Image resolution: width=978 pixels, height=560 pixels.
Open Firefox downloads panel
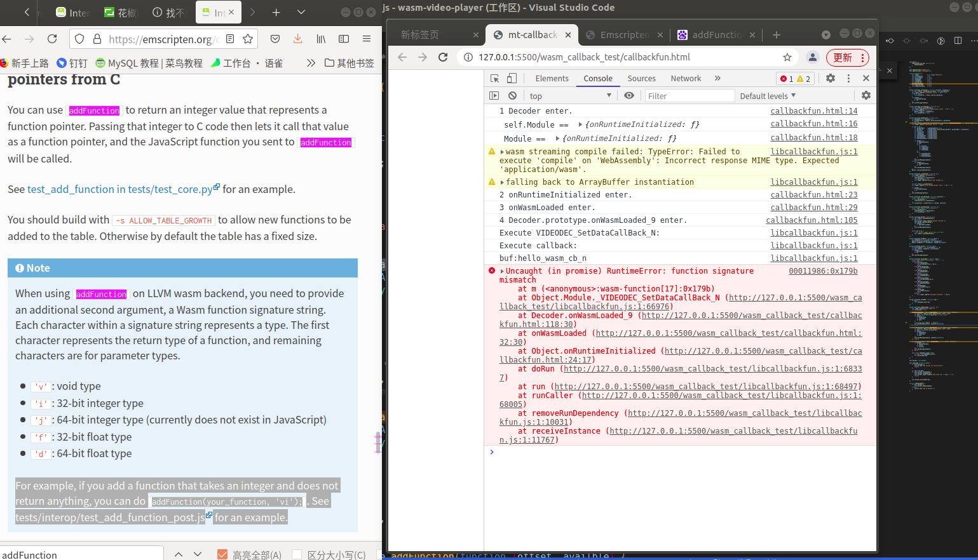click(x=297, y=38)
